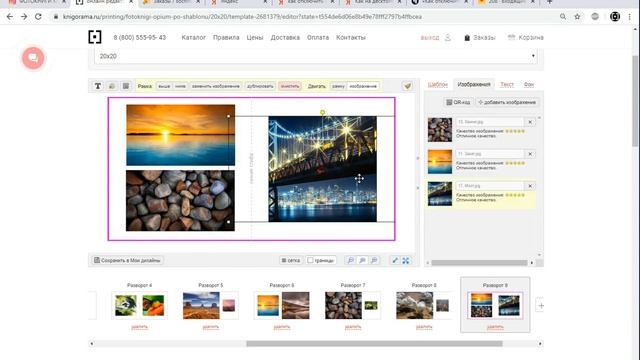Screen dimensions: 640x360
Task: Open the Цены page
Action: [x=255, y=37]
